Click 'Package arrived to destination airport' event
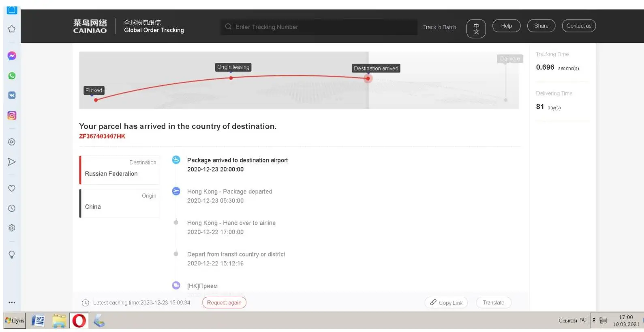Viewport: 644px width, 332px height. click(x=237, y=160)
